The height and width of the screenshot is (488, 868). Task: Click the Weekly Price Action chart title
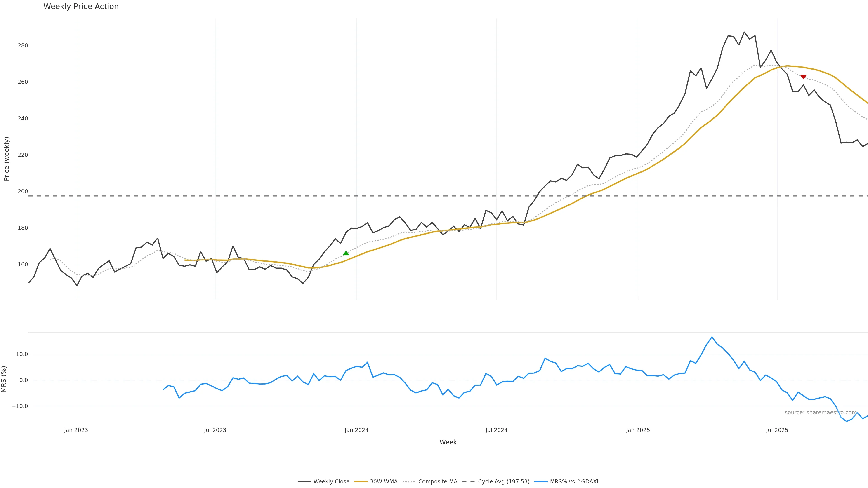81,6
